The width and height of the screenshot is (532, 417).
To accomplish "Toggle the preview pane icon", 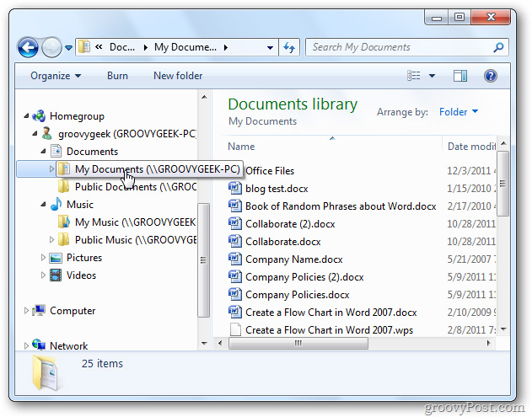I will [460, 76].
